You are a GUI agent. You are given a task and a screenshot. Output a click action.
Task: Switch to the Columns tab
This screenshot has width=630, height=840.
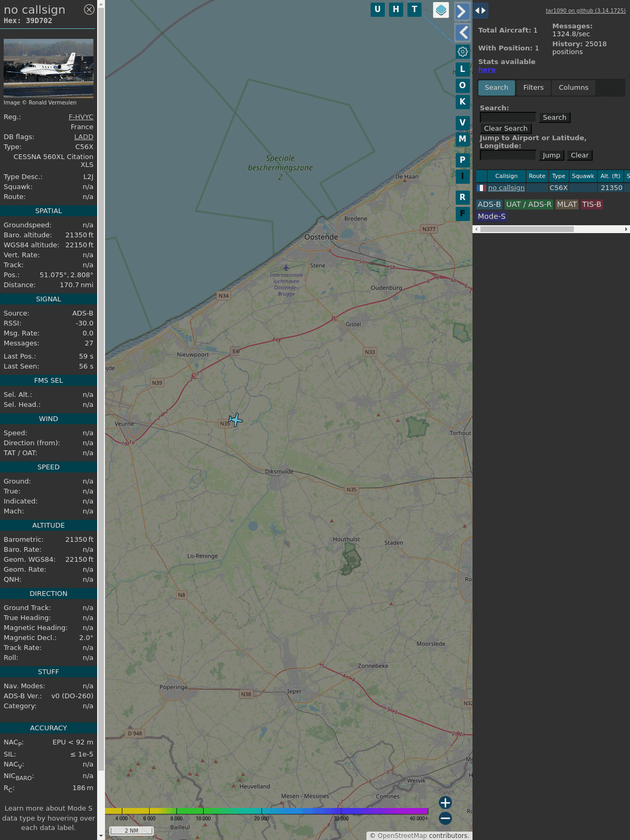tap(573, 88)
